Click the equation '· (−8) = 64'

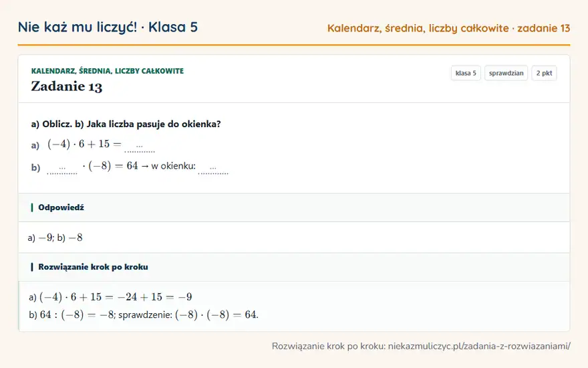click(x=110, y=166)
